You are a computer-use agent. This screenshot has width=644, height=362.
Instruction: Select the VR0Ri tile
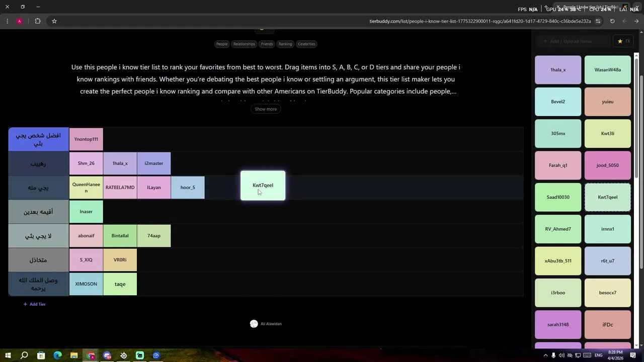pyautogui.click(x=120, y=260)
